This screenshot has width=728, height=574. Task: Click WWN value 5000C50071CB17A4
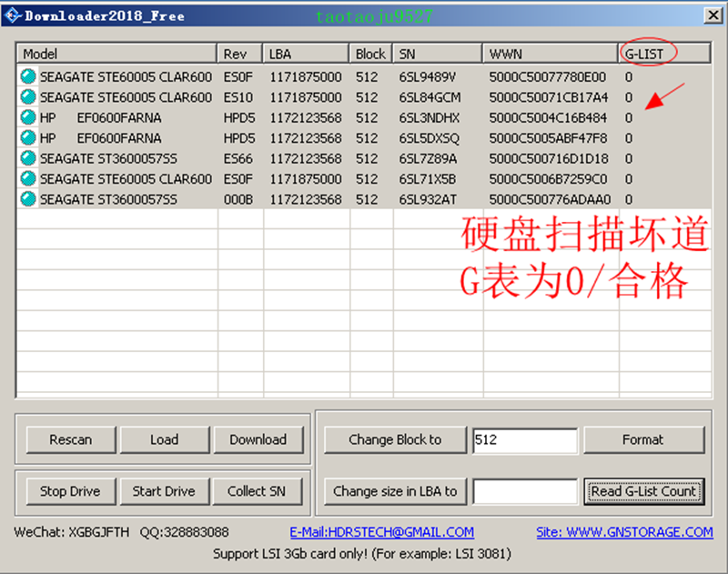coord(549,97)
